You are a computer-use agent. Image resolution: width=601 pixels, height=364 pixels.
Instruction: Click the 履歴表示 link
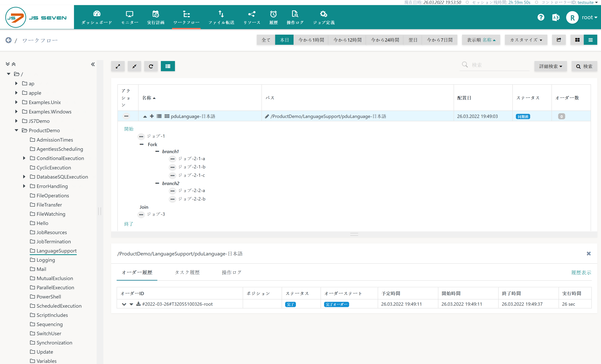(x=581, y=272)
